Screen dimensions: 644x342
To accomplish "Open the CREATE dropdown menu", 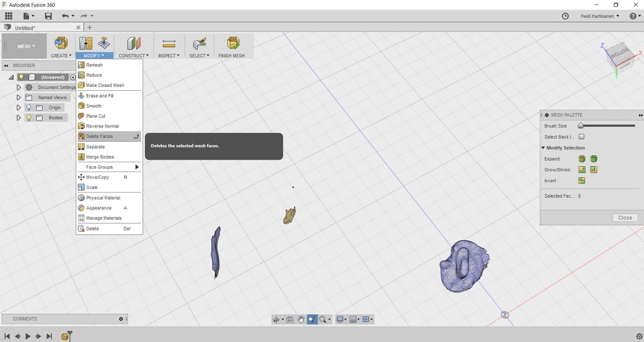I will (61, 55).
